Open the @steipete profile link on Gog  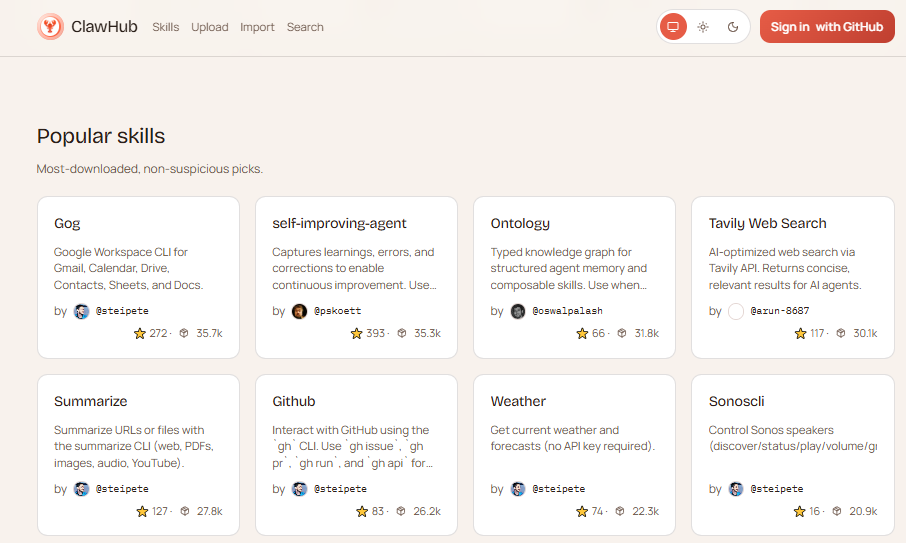[121, 311]
